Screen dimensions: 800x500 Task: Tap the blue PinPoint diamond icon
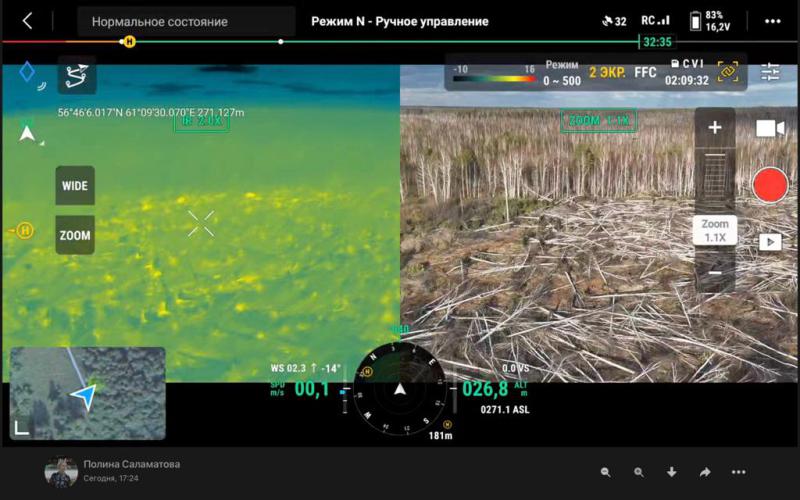pyautogui.click(x=27, y=72)
